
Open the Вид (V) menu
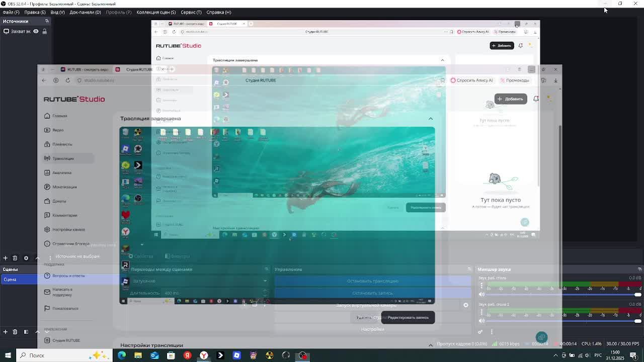(57, 12)
